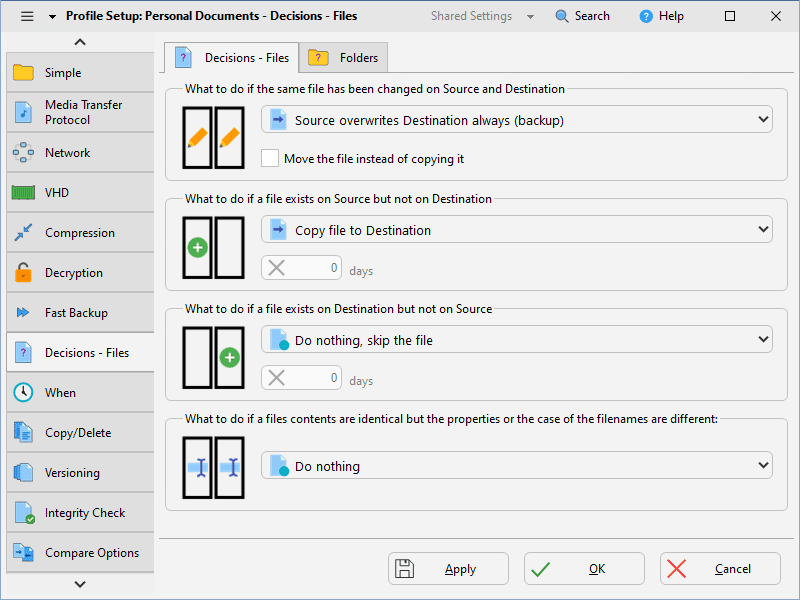Image resolution: width=800 pixels, height=600 pixels.
Task: Open the Integrity Check settings page
Action: [x=80, y=512]
